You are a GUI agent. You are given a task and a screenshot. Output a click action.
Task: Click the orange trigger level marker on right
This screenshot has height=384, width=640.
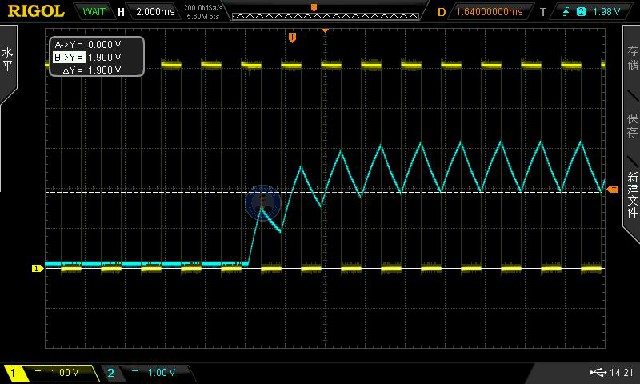[x=613, y=189]
